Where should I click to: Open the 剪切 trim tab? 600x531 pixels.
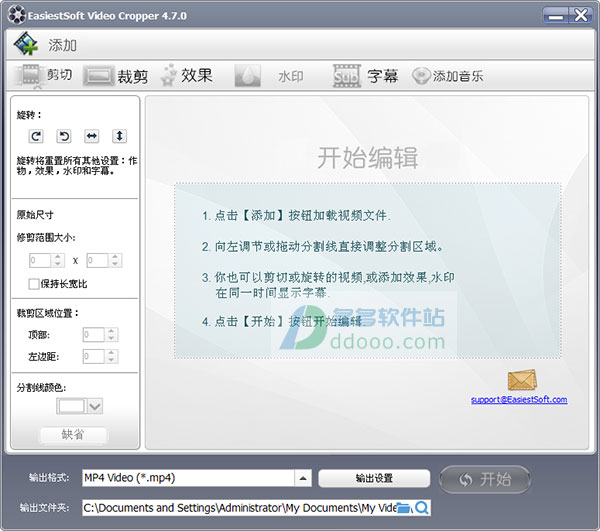click(x=44, y=75)
